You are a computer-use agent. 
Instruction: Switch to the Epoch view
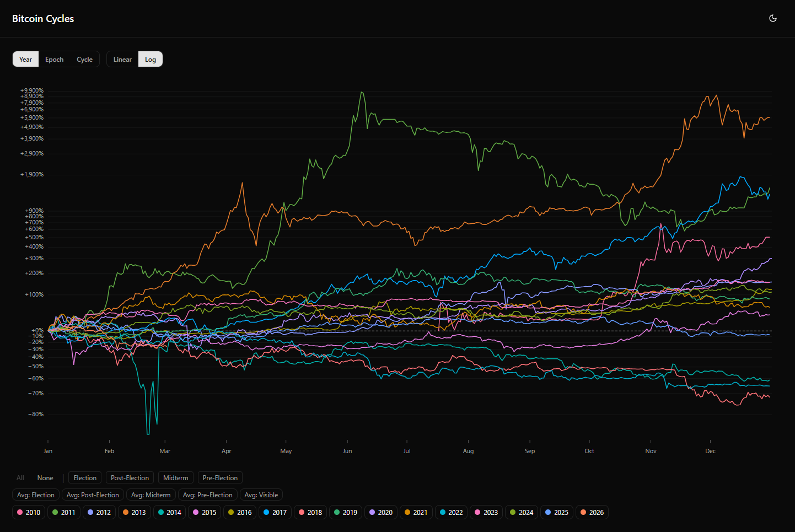[x=55, y=60]
